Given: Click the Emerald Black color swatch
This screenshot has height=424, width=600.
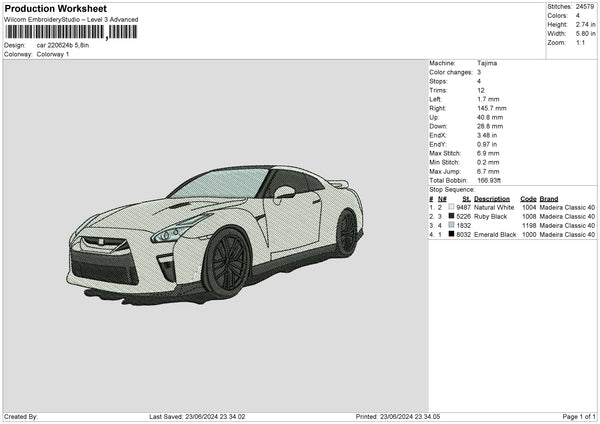Looking at the screenshot, I should (x=451, y=235).
